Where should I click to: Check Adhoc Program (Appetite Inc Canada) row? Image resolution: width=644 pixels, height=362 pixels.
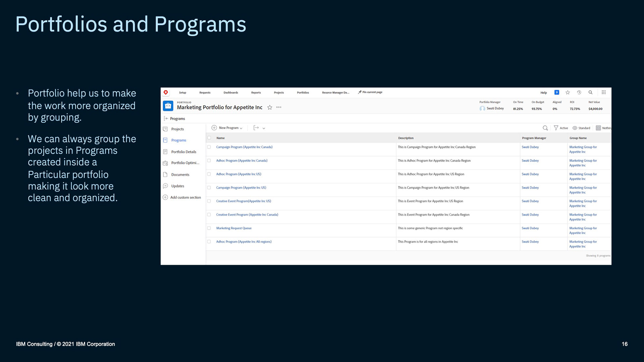click(209, 161)
